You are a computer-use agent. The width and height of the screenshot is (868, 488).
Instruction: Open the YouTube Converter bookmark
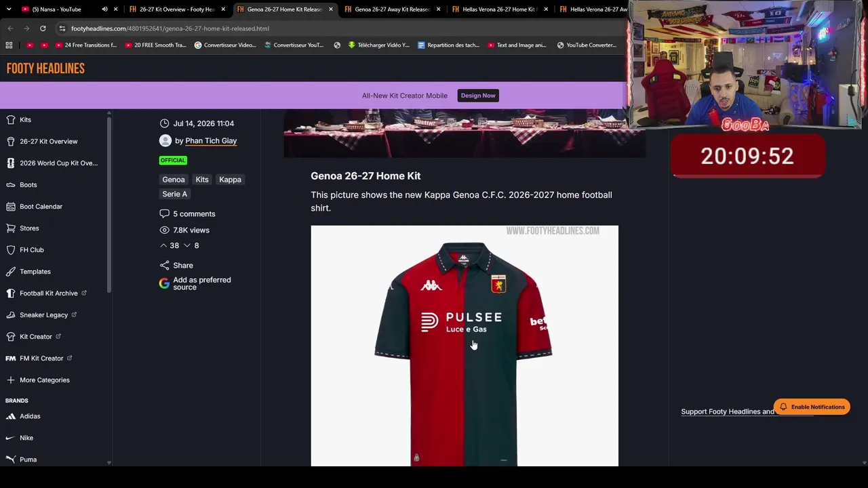(587, 45)
